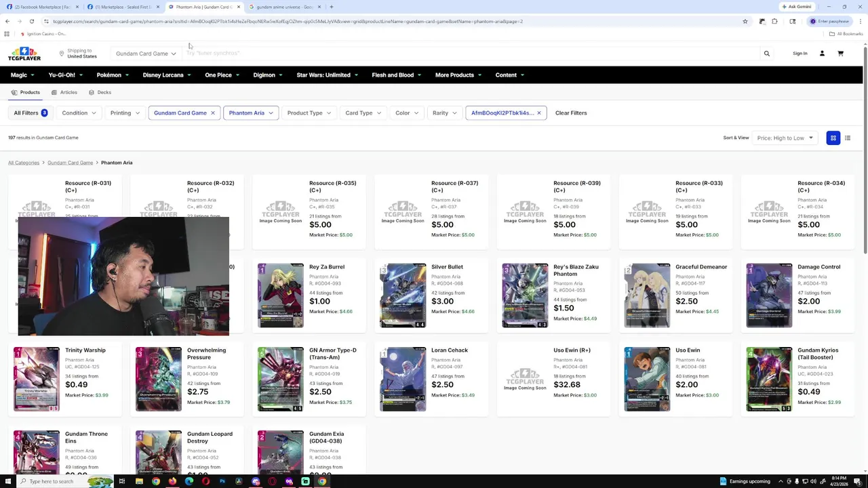
Task: Open the Disney Lorcana menu
Action: pyautogui.click(x=167, y=75)
